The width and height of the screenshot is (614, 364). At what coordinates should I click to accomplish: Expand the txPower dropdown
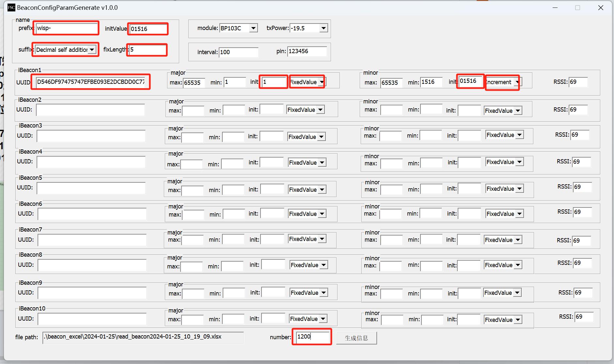pyautogui.click(x=323, y=28)
